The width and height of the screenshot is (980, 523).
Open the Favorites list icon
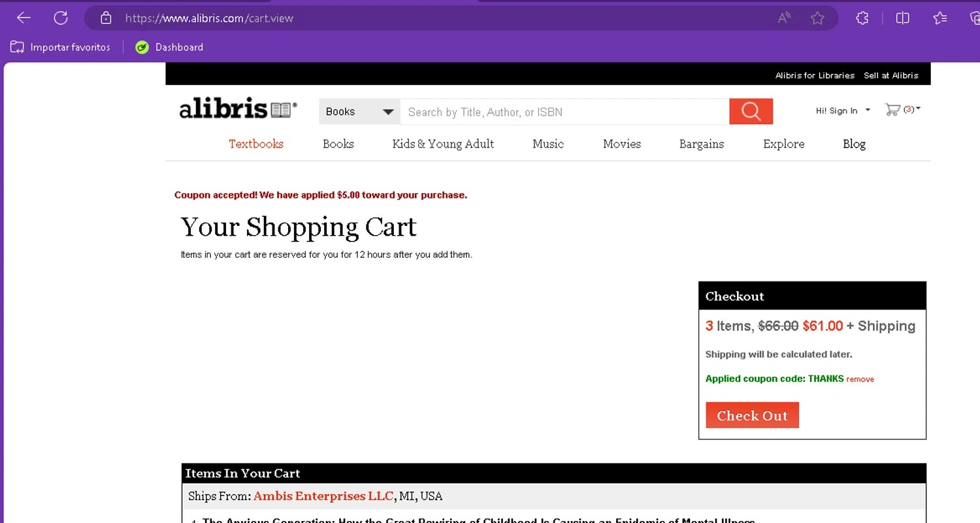click(x=940, y=18)
